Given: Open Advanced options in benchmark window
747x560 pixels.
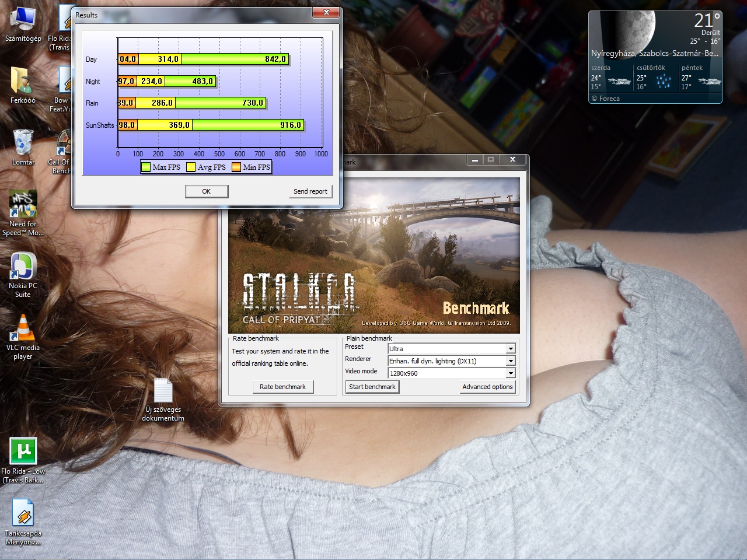Looking at the screenshot, I should 487,387.
